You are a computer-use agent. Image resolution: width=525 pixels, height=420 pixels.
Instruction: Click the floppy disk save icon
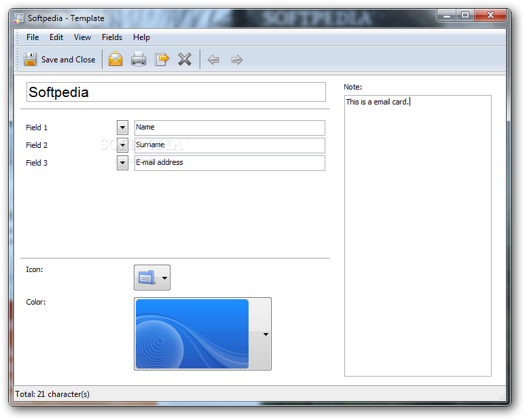pyautogui.click(x=30, y=60)
